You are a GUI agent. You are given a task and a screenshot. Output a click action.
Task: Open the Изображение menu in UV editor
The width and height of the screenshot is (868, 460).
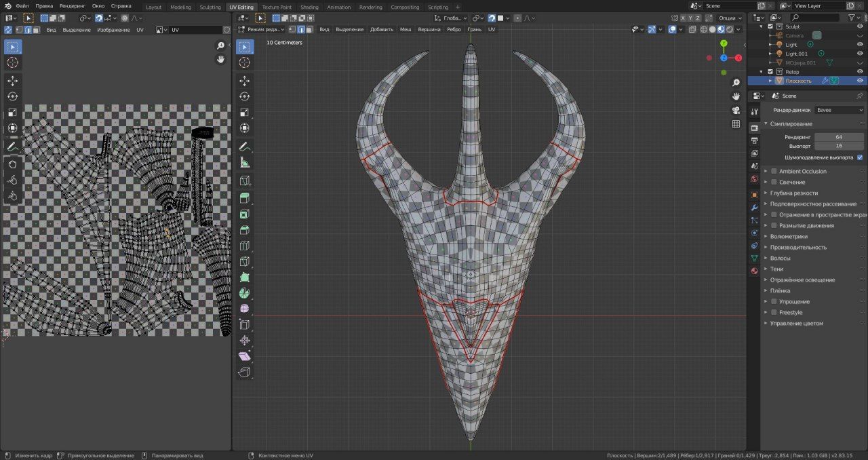click(x=113, y=30)
